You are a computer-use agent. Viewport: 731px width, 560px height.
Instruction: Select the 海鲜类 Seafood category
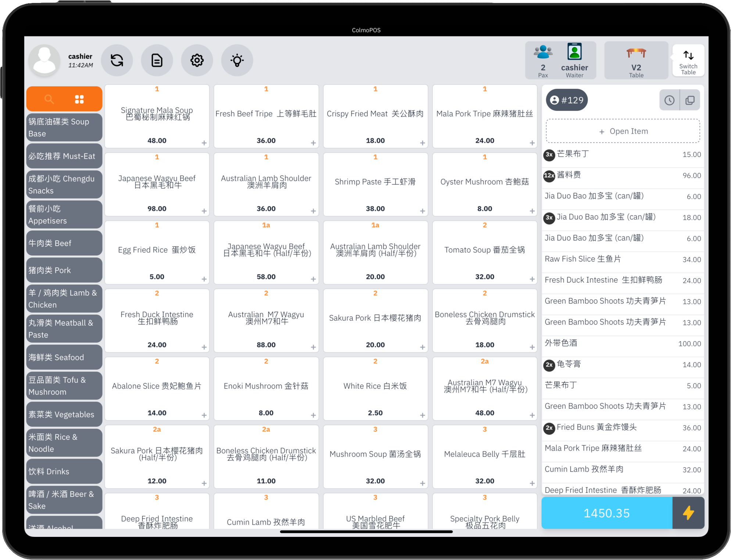(64, 357)
